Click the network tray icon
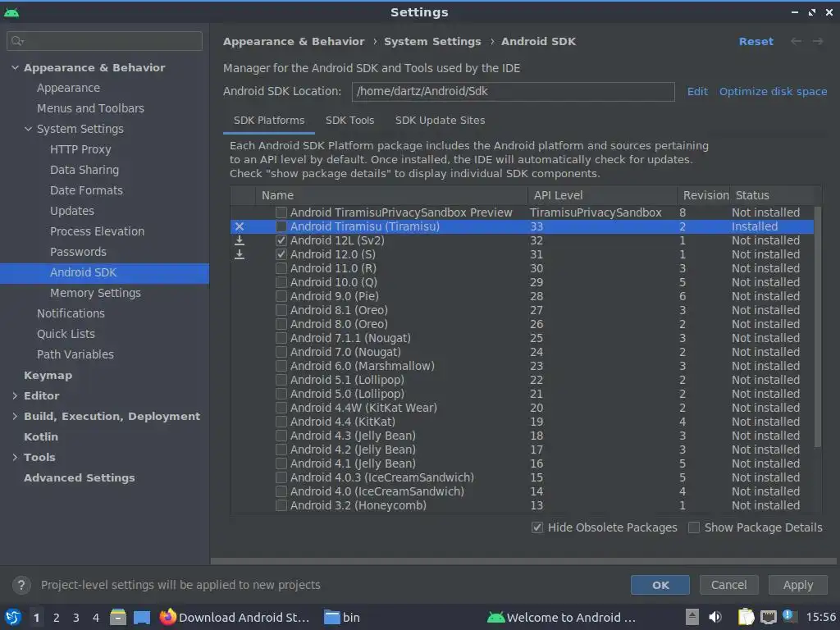 pos(768,617)
